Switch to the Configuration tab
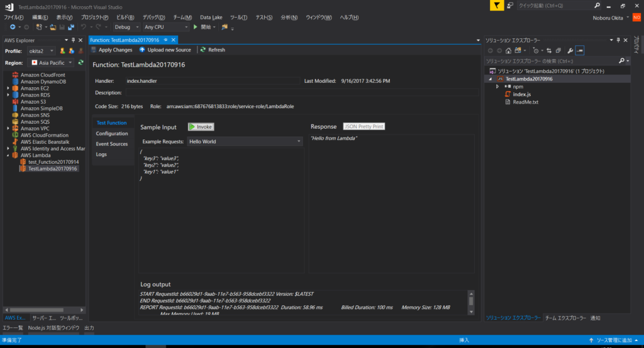This screenshot has height=348, width=644. [112, 133]
